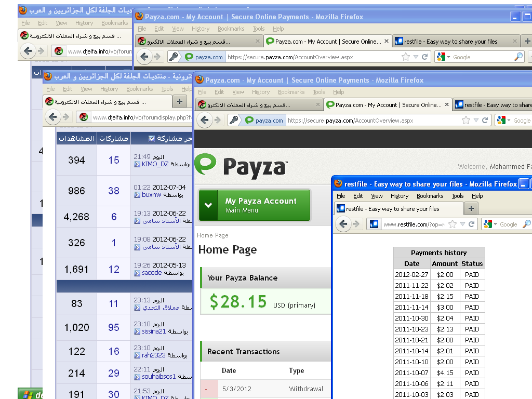Image resolution: width=532 pixels, height=399 pixels.
Task: Open the search engine dropdown in the balance Payza window
Action: tap(509, 120)
